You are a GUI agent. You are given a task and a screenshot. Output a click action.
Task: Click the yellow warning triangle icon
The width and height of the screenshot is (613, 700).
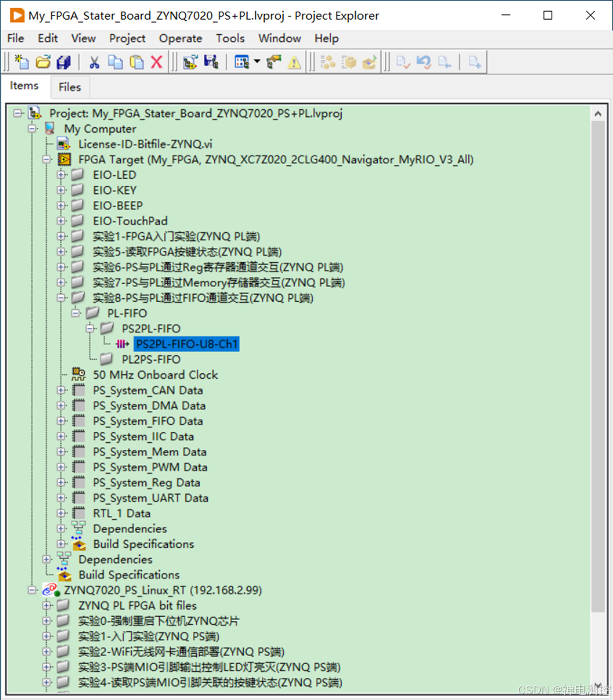pyautogui.click(x=294, y=62)
